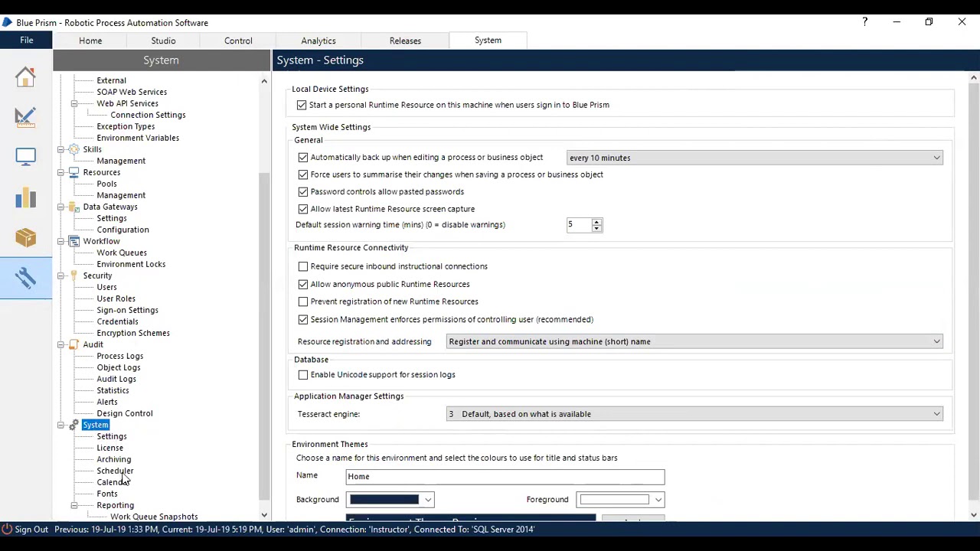Open Environment Variables tree item

pyautogui.click(x=138, y=138)
